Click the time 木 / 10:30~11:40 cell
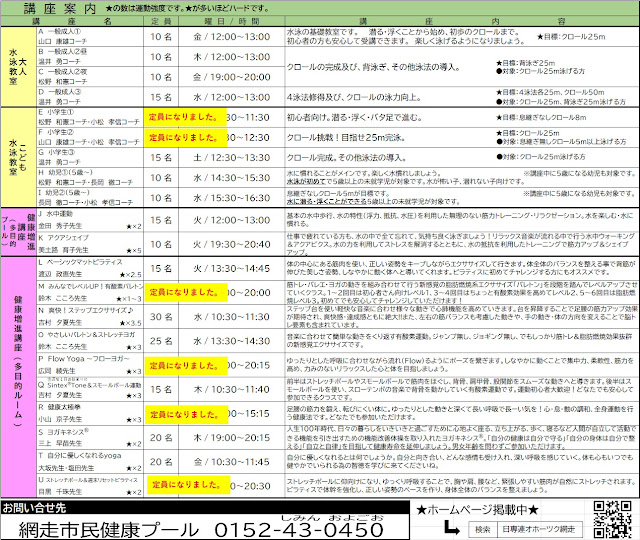Viewport: 640px width, 540px height. point(232,389)
